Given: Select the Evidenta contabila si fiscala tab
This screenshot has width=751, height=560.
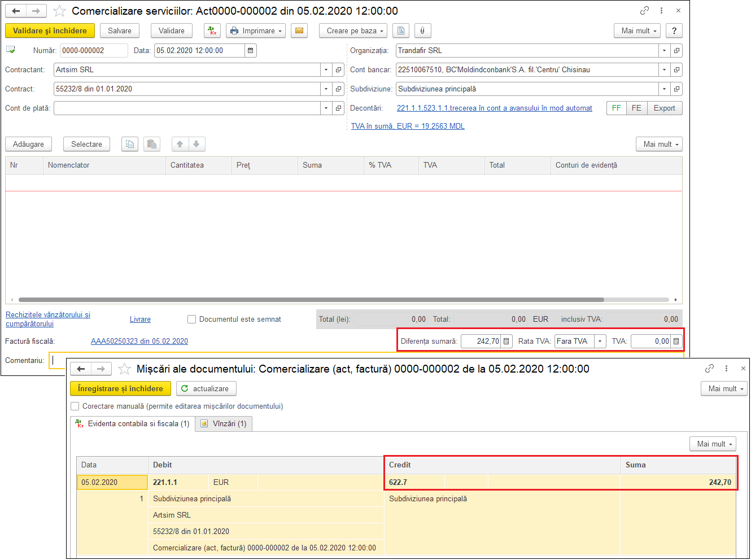Looking at the screenshot, I should [133, 424].
